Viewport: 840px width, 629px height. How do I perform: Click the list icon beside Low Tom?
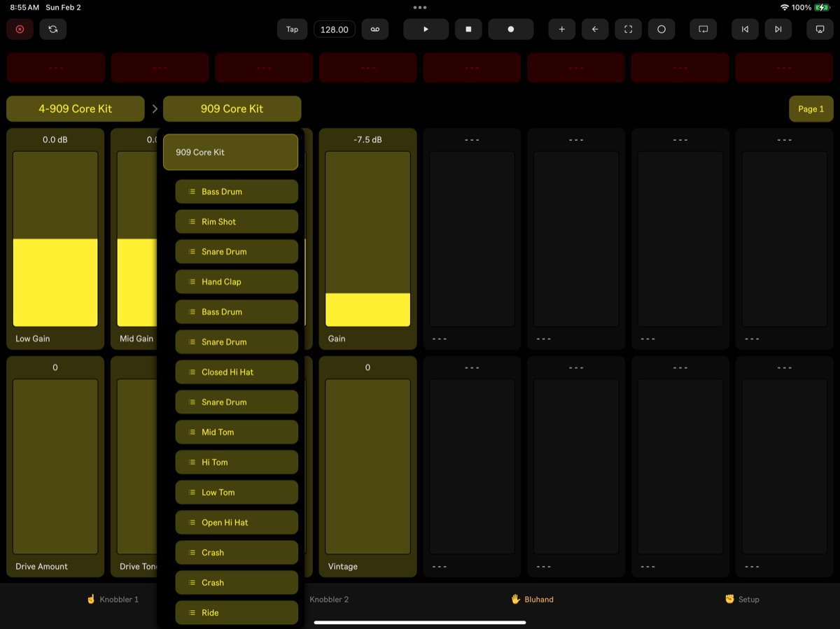(192, 493)
